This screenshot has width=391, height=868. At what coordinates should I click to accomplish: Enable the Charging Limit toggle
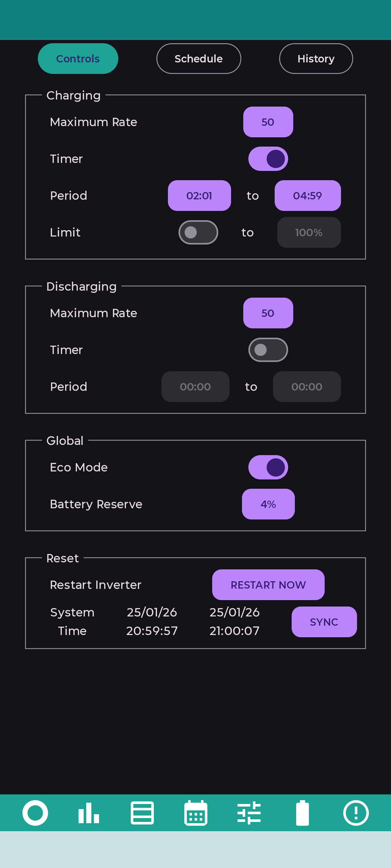click(x=198, y=232)
